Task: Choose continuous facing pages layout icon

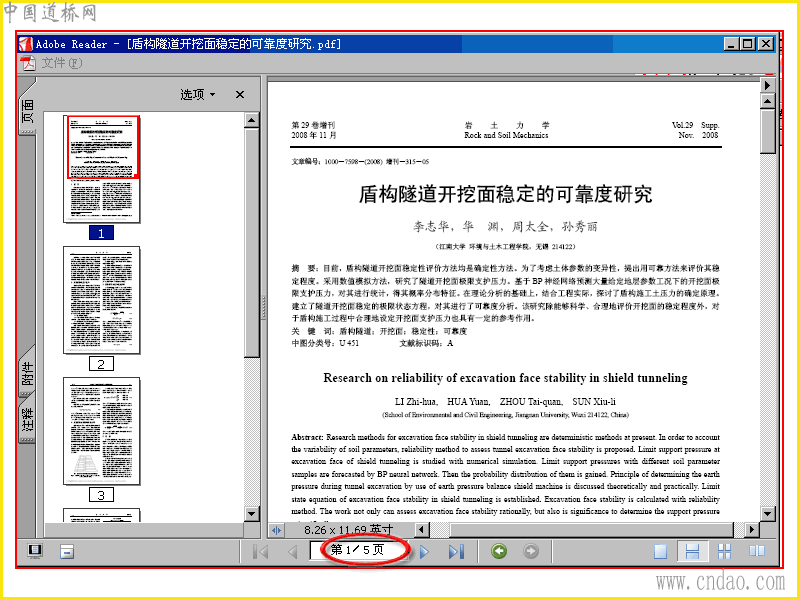Action: pyautogui.click(x=724, y=552)
